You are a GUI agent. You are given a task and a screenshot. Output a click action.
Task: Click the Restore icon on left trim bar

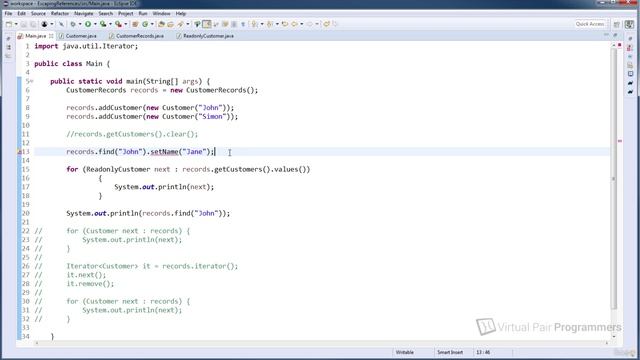8,39
